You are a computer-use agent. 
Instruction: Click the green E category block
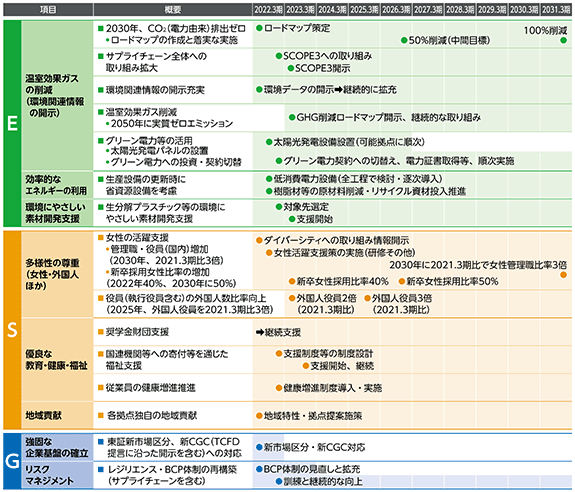click(x=12, y=124)
